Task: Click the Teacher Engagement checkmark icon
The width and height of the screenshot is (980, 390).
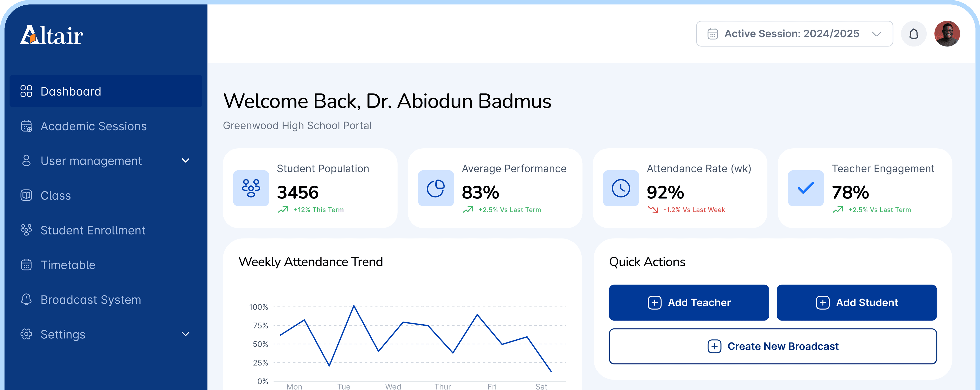Action: pyautogui.click(x=805, y=188)
